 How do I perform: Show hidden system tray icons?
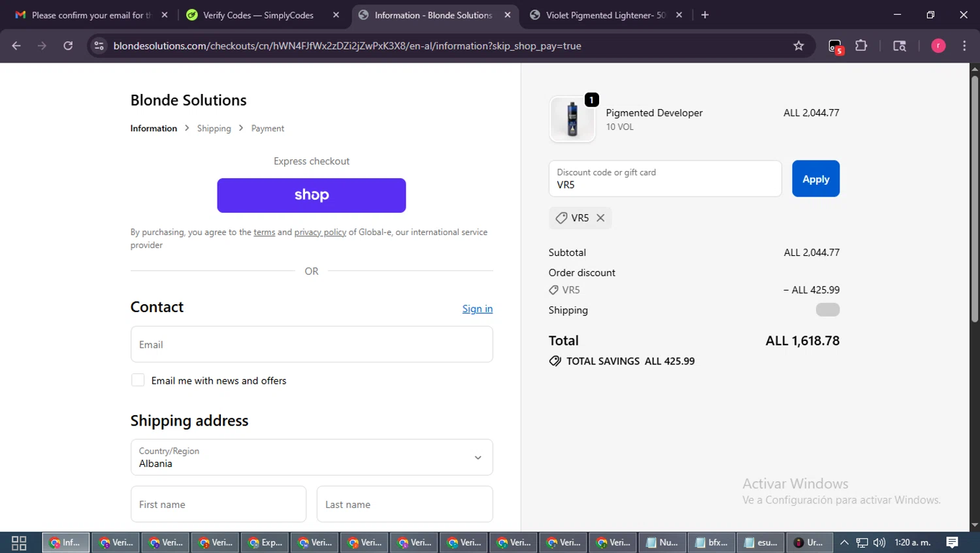tap(844, 543)
